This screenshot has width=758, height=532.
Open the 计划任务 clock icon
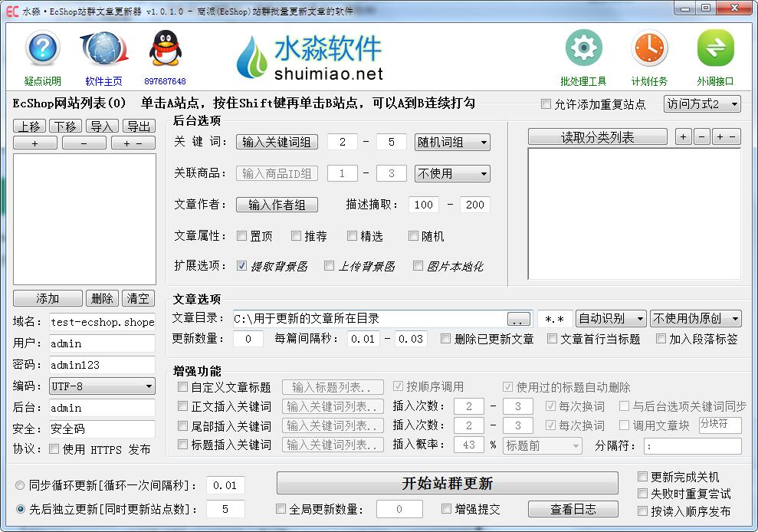point(648,48)
